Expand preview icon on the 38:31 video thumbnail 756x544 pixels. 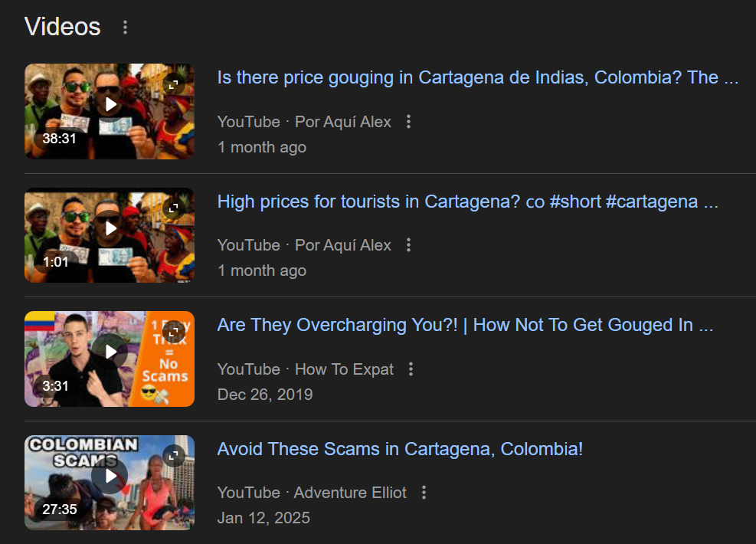[174, 85]
